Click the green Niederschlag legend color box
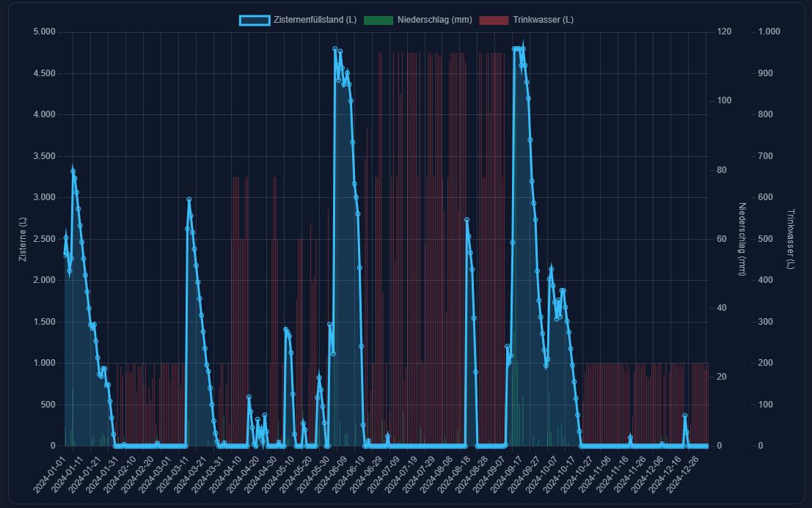Screen dimensions: 812x508 coord(378,20)
